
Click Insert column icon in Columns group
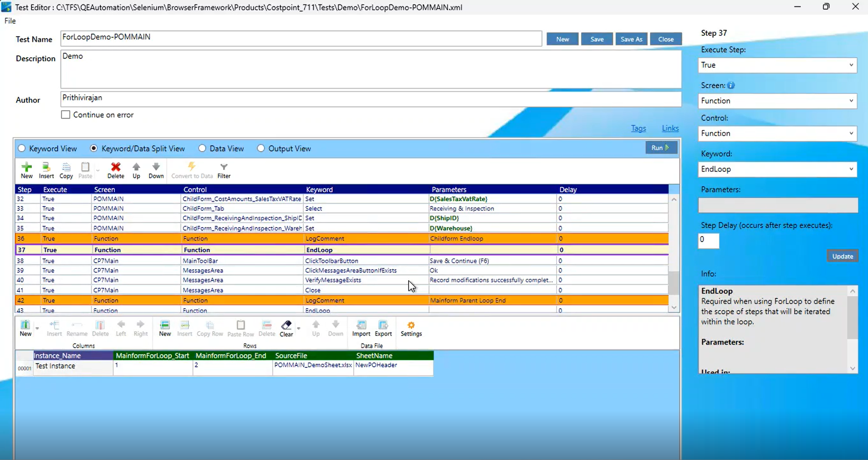(x=54, y=328)
